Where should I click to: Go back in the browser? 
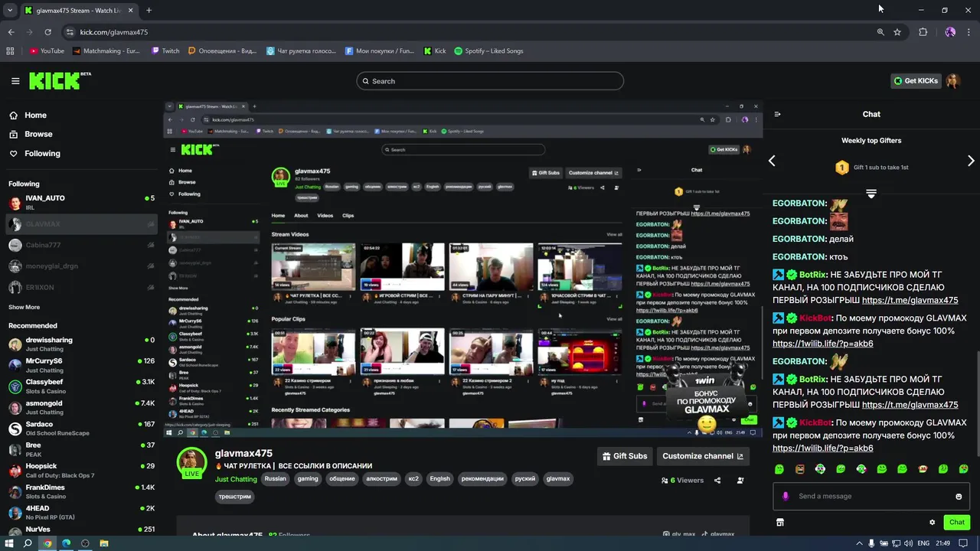pyautogui.click(x=11, y=32)
